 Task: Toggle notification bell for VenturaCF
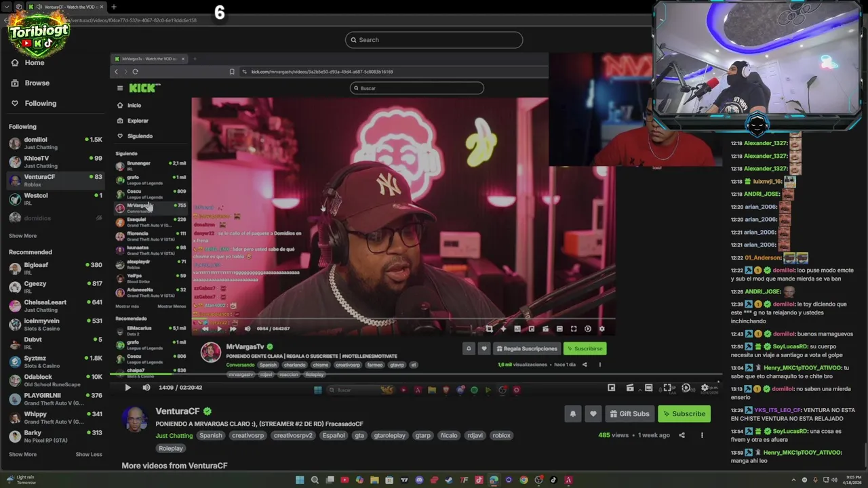(x=573, y=413)
